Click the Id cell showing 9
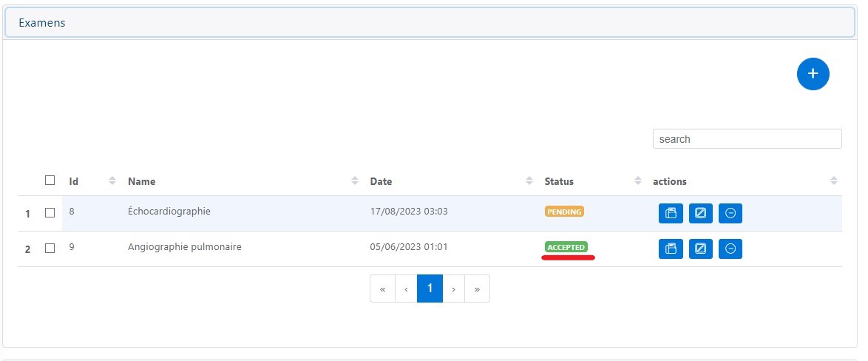The height and width of the screenshot is (361, 868). pyautogui.click(x=72, y=247)
